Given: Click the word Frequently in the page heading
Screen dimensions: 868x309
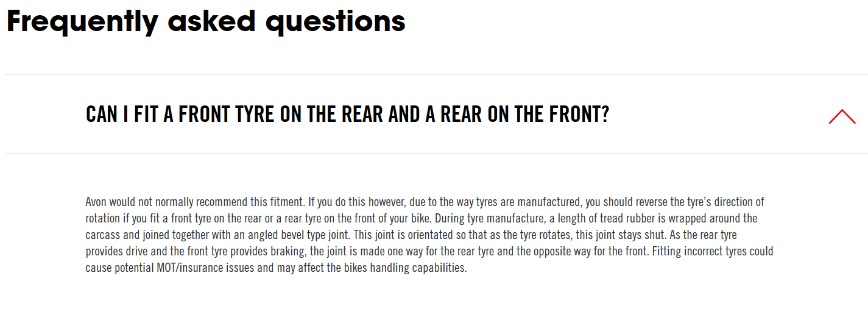Looking at the screenshot, I should [x=83, y=21].
